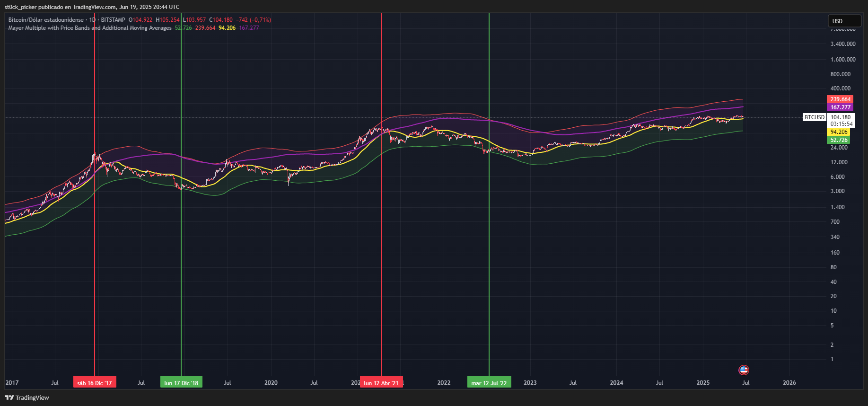Open the USD currency selector
868x406 pixels.
pos(844,21)
